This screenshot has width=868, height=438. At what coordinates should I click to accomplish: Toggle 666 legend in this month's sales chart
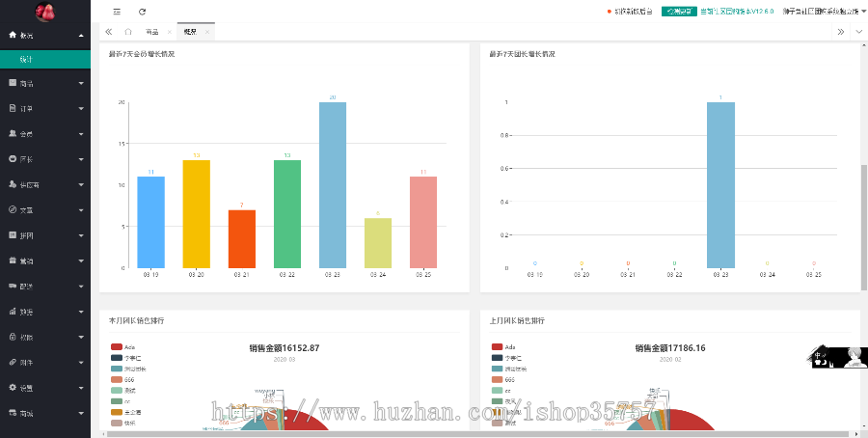click(x=122, y=379)
